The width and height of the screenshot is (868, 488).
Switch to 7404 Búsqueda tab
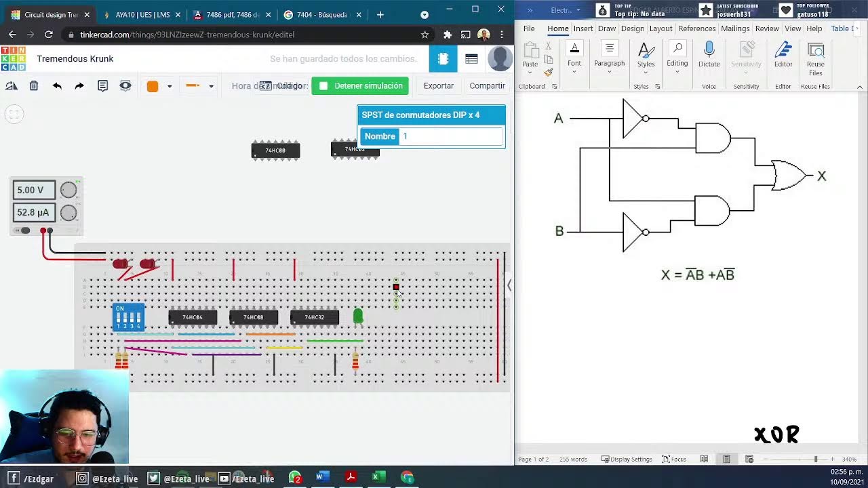coord(323,15)
